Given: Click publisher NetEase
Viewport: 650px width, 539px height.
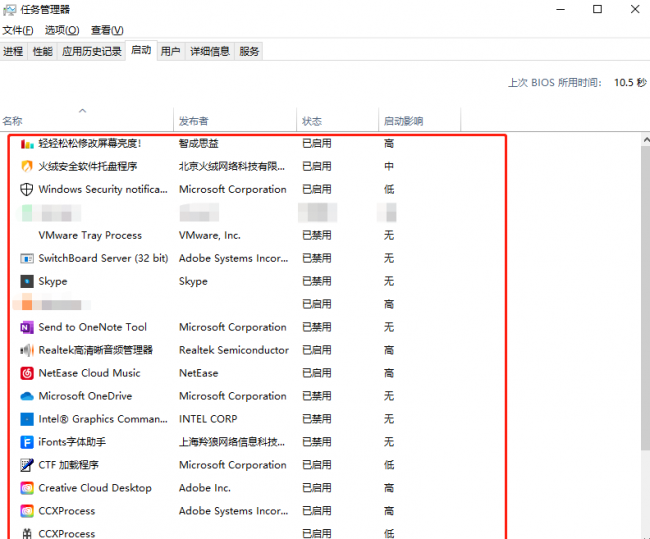Looking at the screenshot, I should (x=199, y=373).
